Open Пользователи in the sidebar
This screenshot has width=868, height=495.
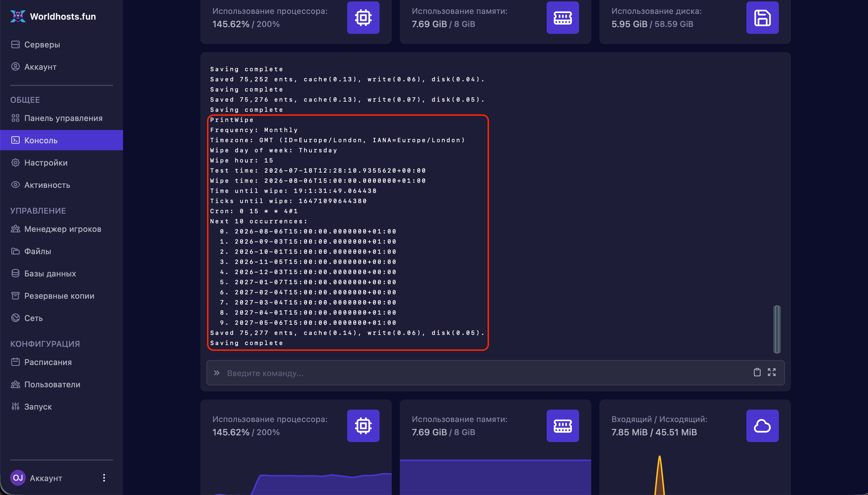52,384
